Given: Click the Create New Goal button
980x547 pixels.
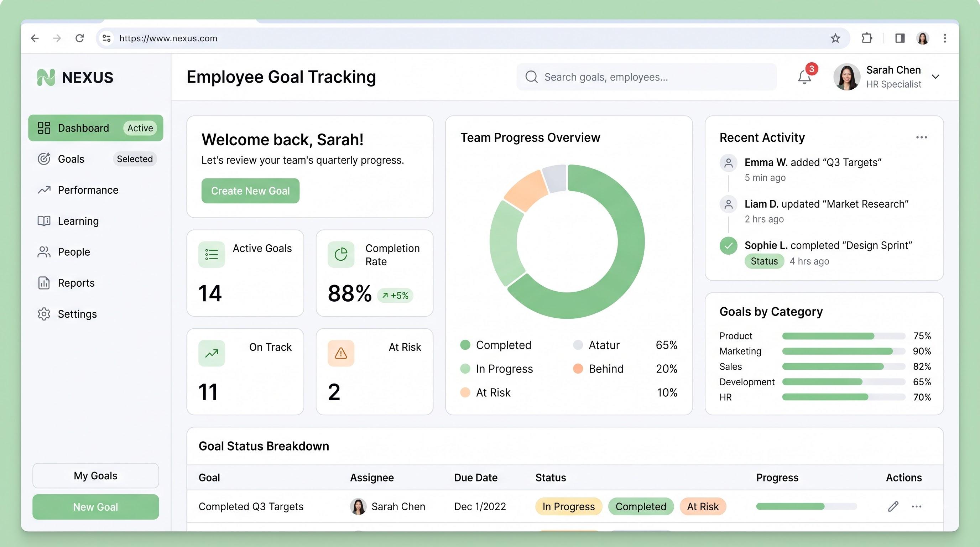Looking at the screenshot, I should pyautogui.click(x=250, y=191).
